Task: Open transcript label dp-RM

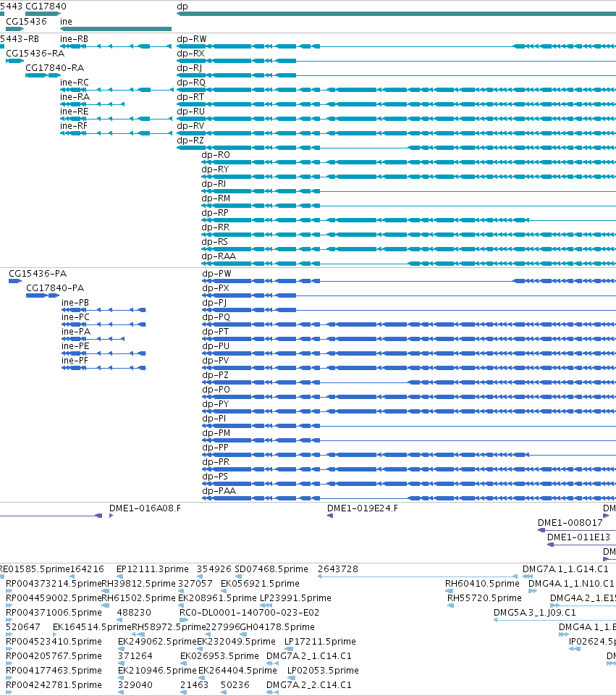Action: (216, 198)
